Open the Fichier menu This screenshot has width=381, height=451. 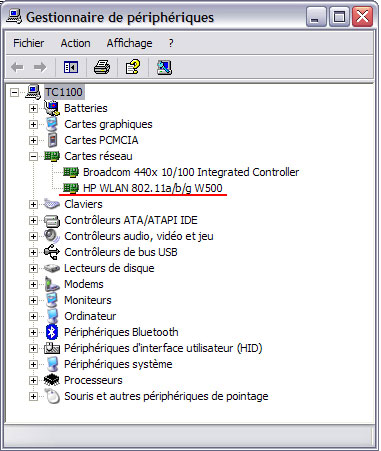point(28,43)
